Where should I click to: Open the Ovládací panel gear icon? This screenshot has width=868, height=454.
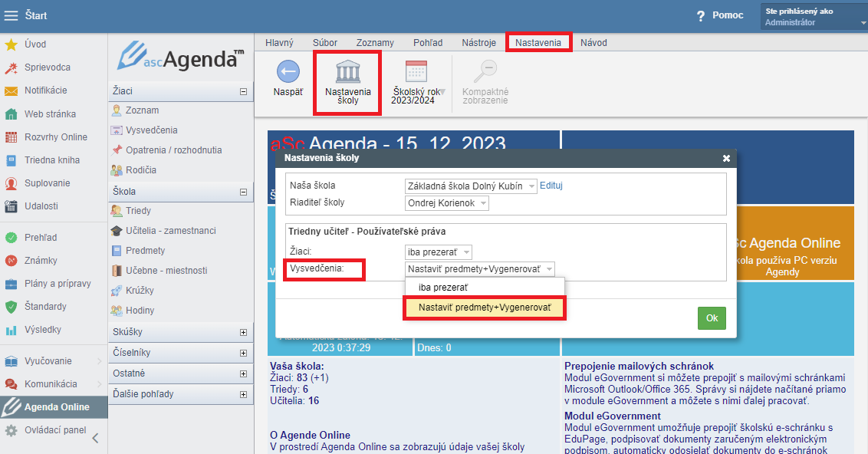click(x=11, y=430)
